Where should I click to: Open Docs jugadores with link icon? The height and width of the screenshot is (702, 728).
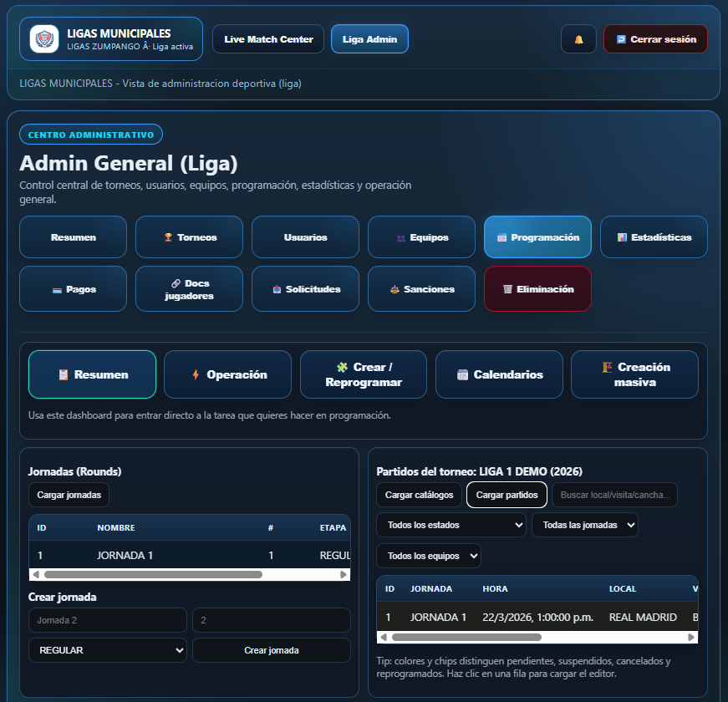coord(190,289)
